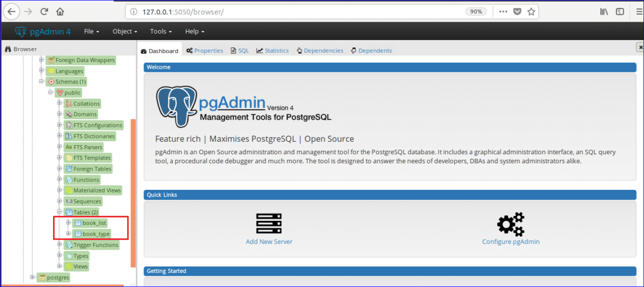Image resolution: width=644 pixels, height=287 pixels.
Task: Expand the Sequences tree node
Action: pyautogui.click(x=60, y=201)
